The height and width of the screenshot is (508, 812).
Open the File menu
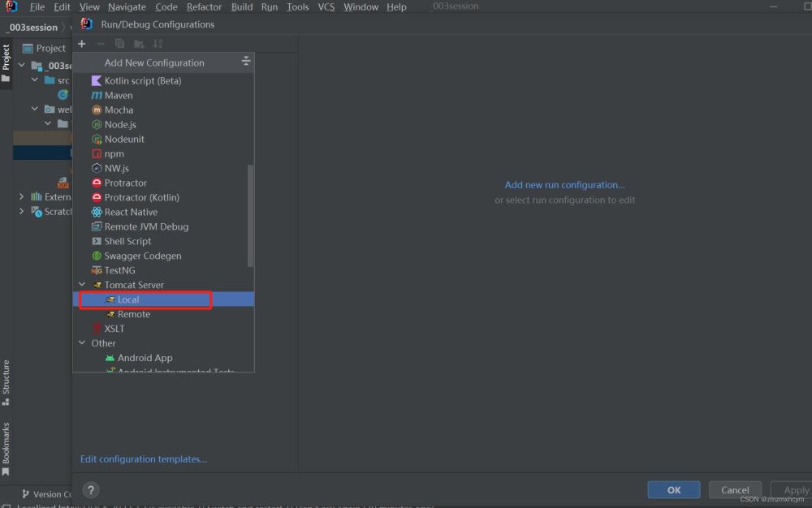coord(37,6)
